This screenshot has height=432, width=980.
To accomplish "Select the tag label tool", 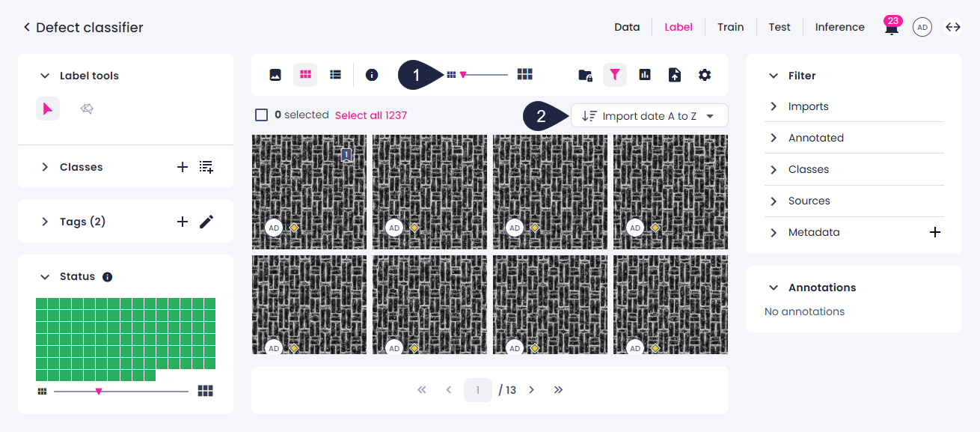I will tap(87, 109).
